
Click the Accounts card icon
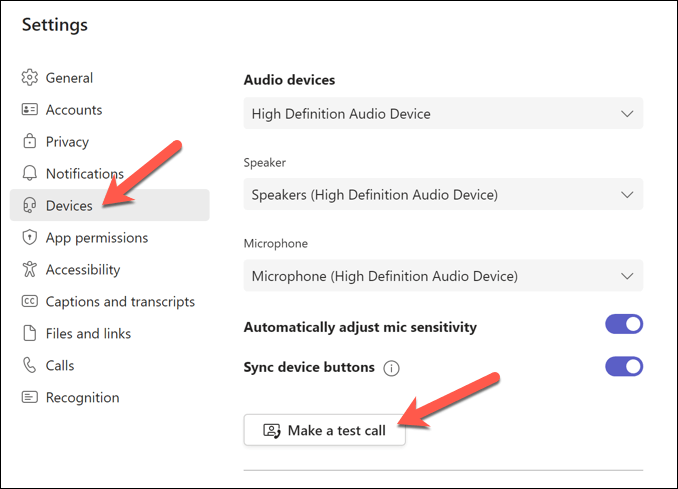click(29, 110)
